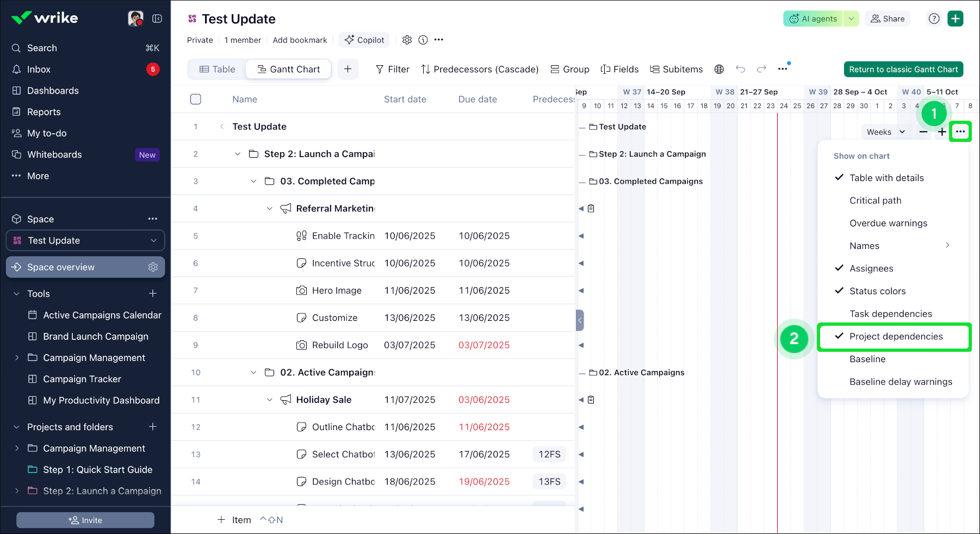Open user profile avatar
This screenshot has height=534, width=980.
135,18
